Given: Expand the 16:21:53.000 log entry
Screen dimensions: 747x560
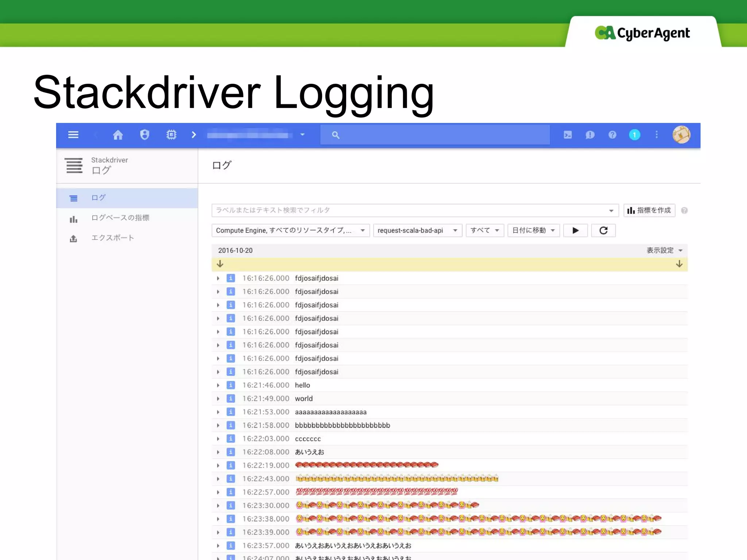Looking at the screenshot, I should tap(218, 412).
